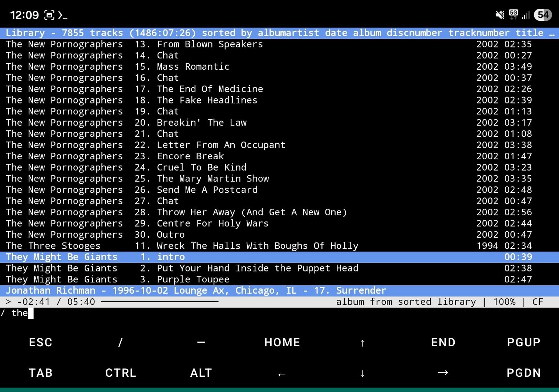Tap the PGDN key
Image resolution: width=559 pixels, height=392 pixels.
(x=523, y=373)
